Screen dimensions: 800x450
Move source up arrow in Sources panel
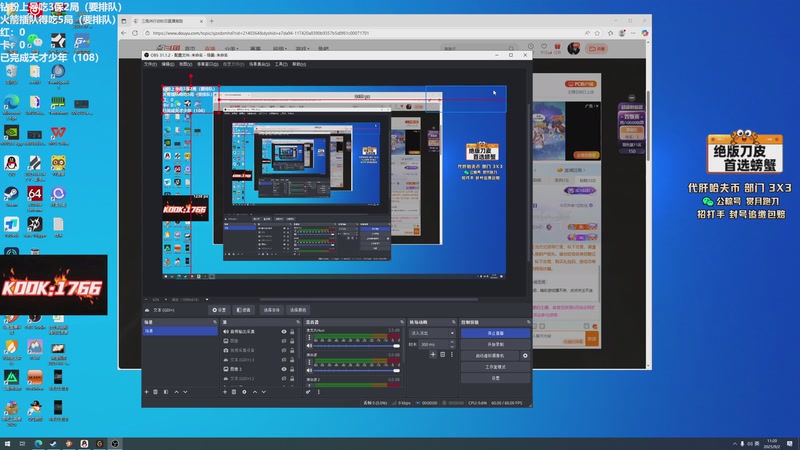click(x=255, y=392)
